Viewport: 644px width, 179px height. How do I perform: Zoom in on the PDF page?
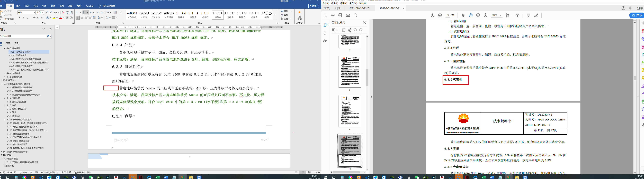(x=486, y=15)
